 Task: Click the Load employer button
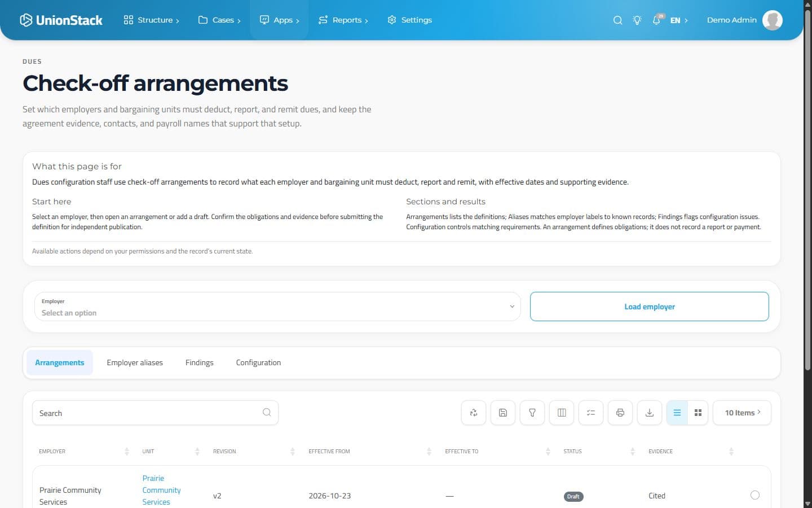tap(650, 306)
